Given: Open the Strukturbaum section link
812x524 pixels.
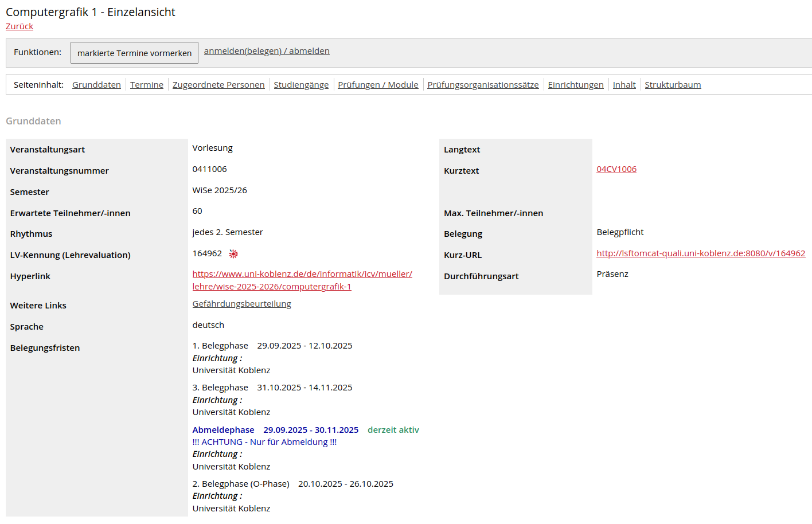Looking at the screenshot, I should click(672, 84).
